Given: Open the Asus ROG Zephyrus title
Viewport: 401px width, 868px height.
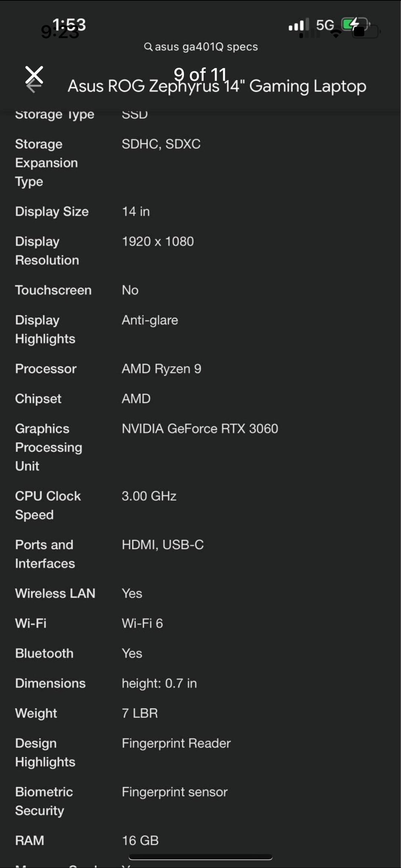Looking at the screenshot, I should [x=217, y=86].
